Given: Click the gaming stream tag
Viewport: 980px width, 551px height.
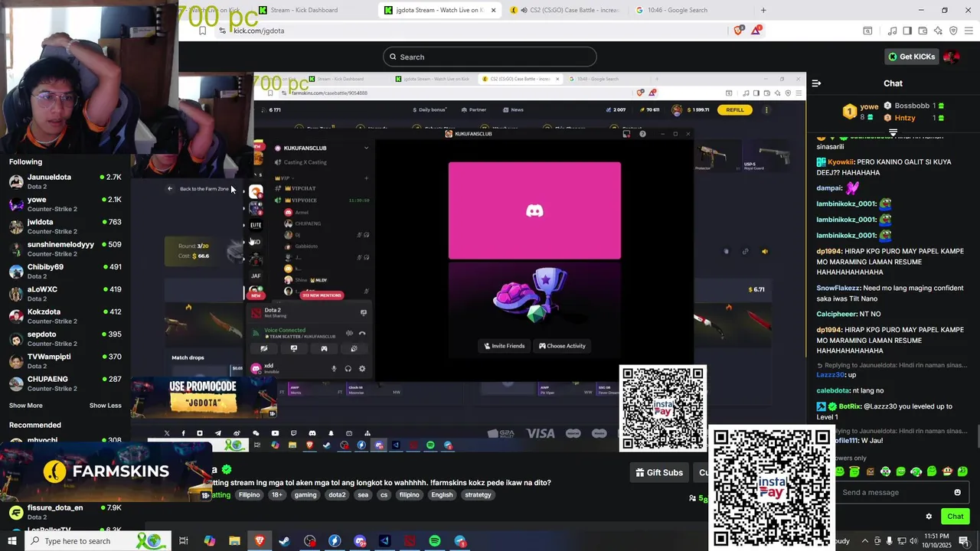Looking at the screenshot, I should (x=305, y=495).
